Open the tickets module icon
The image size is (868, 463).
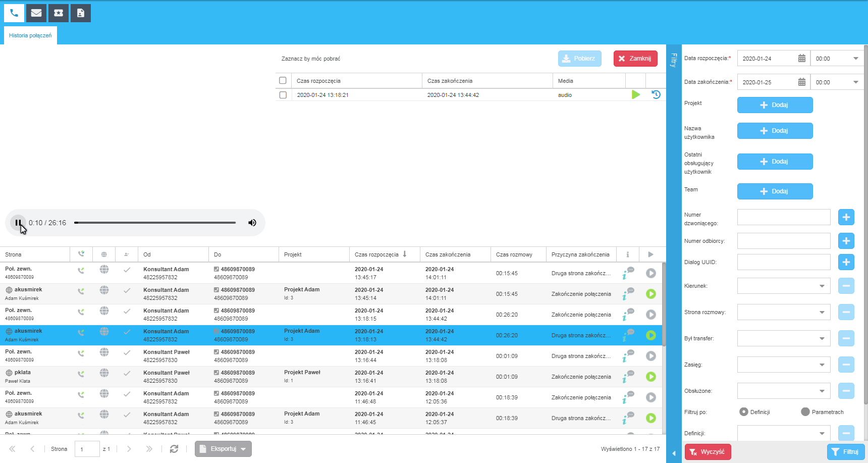(59, 13)
